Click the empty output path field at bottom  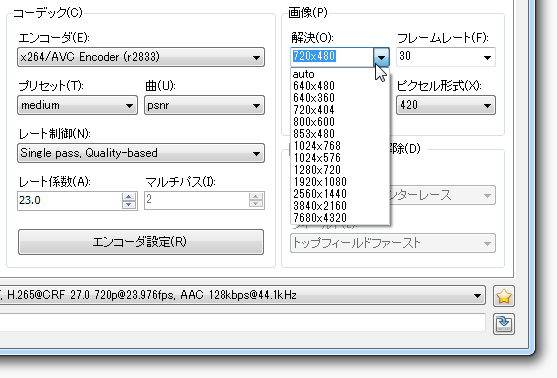(x=243, y=323)
